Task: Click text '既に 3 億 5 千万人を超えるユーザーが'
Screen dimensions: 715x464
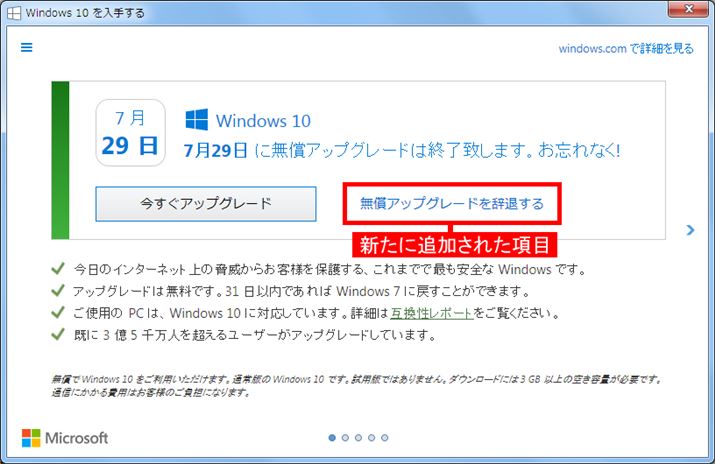Action: click(181, 335)
